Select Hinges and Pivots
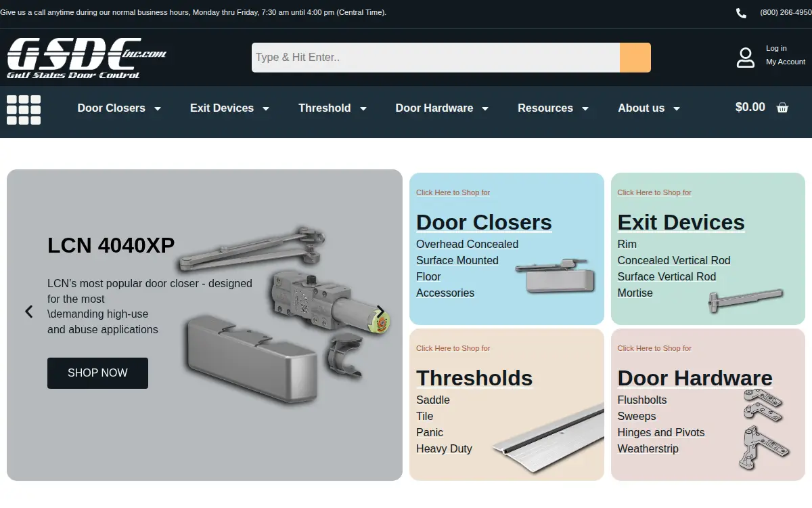Screen dimensions: 812x508 click(x=661, y=432)
